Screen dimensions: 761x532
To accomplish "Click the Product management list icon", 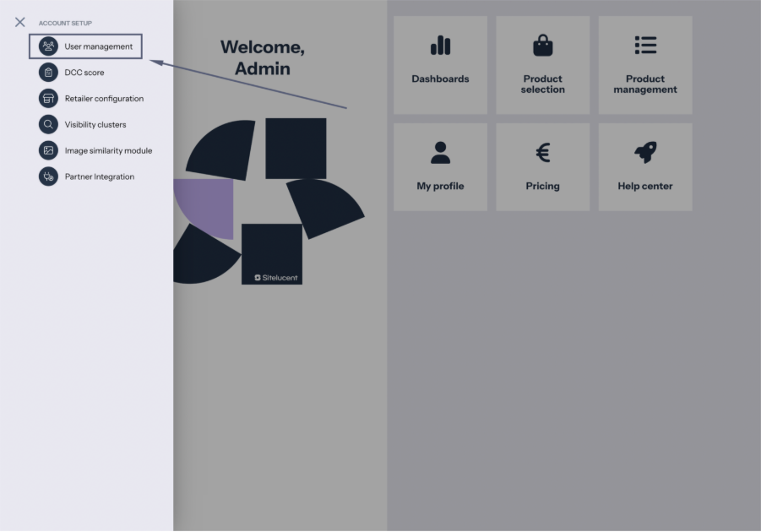I will (x=645, y=46).
